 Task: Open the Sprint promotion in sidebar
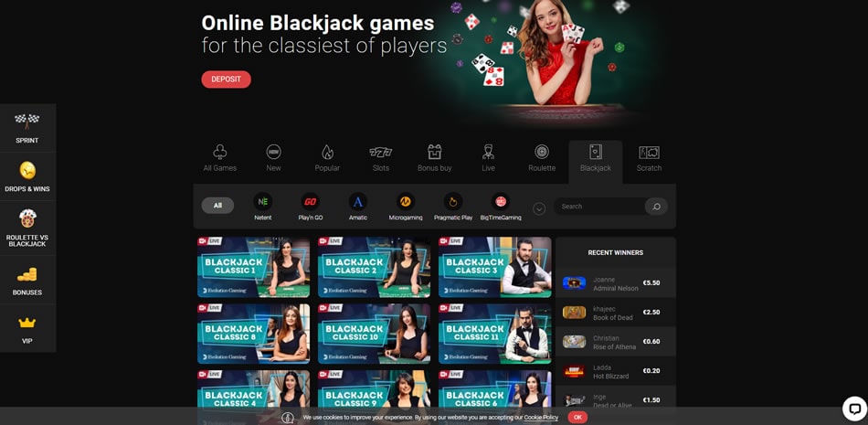tap(27, 127)
